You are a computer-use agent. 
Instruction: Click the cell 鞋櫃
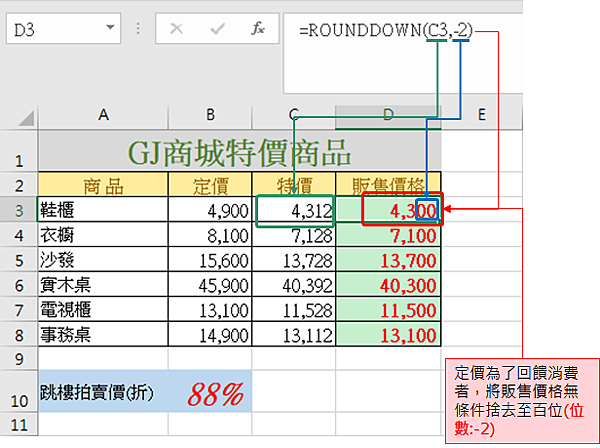pos(103,209)
